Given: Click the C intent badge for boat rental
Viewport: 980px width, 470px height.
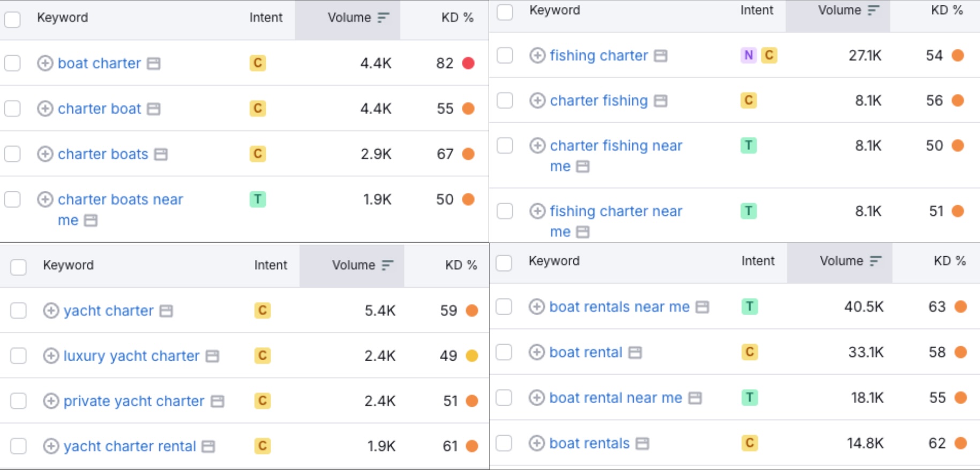Looking at the screenshot, I should pos(750,352).
